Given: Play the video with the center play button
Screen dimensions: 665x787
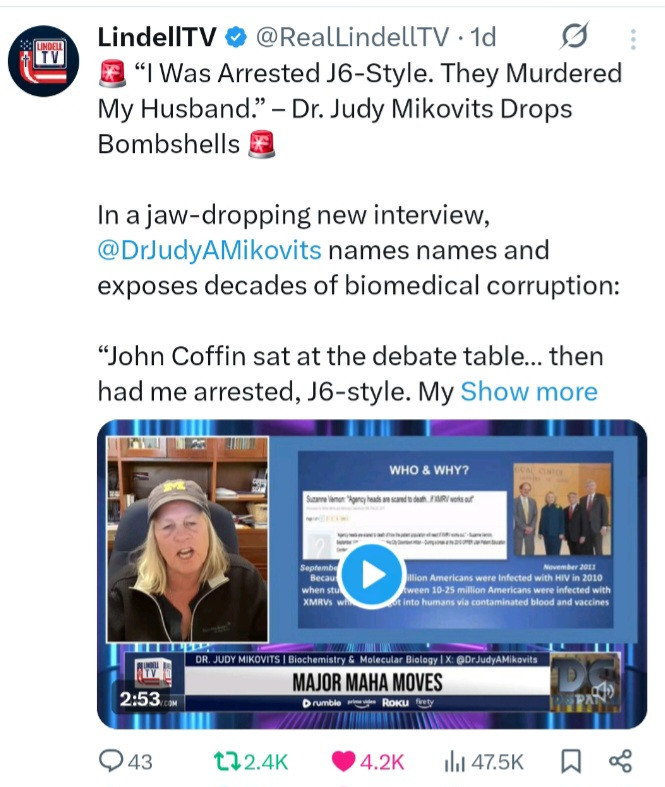Looking at the screenshot, I should 371,576.
